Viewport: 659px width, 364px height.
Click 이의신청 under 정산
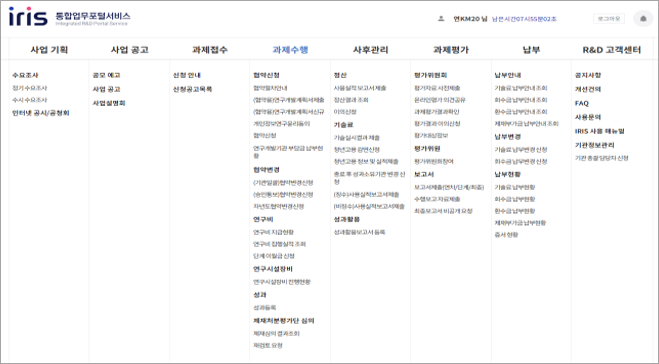tap(345, 112)
